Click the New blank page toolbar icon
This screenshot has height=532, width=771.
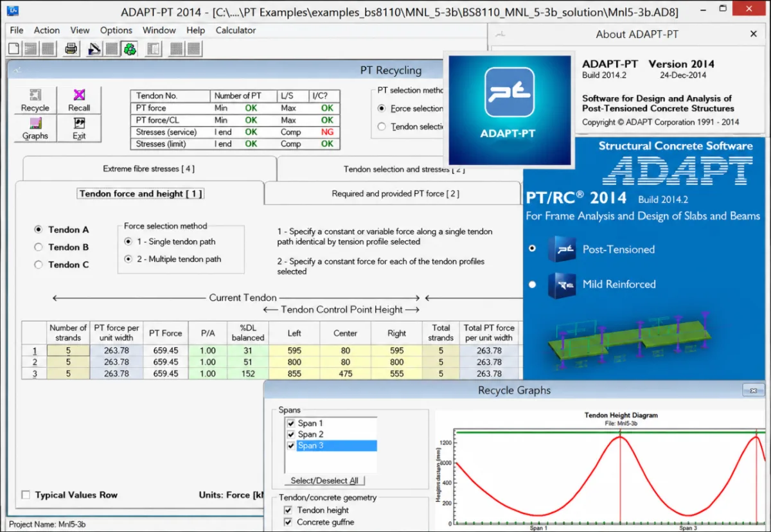coord(13,48)
